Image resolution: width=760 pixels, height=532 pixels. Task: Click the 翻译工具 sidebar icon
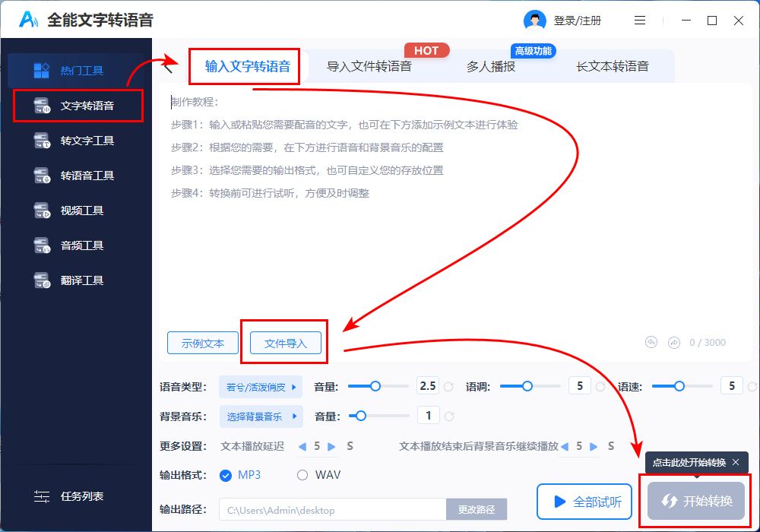point(42,280)
